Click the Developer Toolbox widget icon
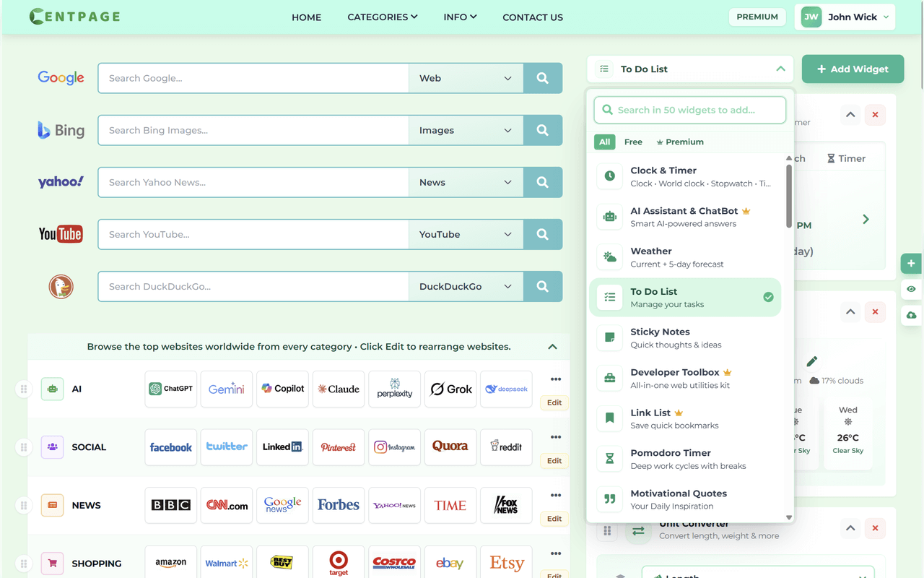This screenshot has width=924, height=578. pos(609,378)
